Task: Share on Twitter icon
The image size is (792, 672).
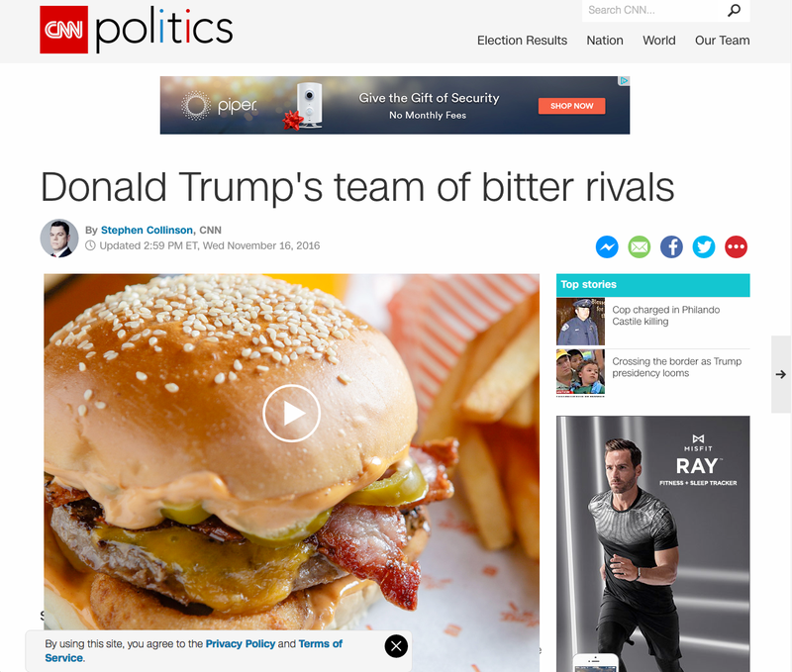Action: 704,246
